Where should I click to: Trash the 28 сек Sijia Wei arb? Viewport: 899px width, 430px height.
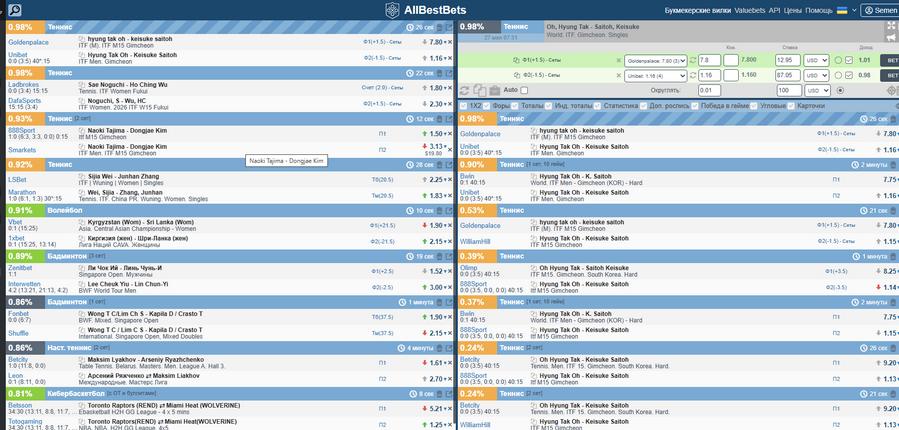440,165
